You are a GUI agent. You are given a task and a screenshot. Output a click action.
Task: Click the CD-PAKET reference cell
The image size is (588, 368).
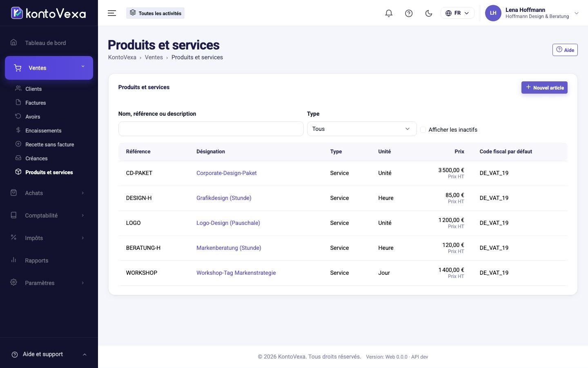pos(139,173)
